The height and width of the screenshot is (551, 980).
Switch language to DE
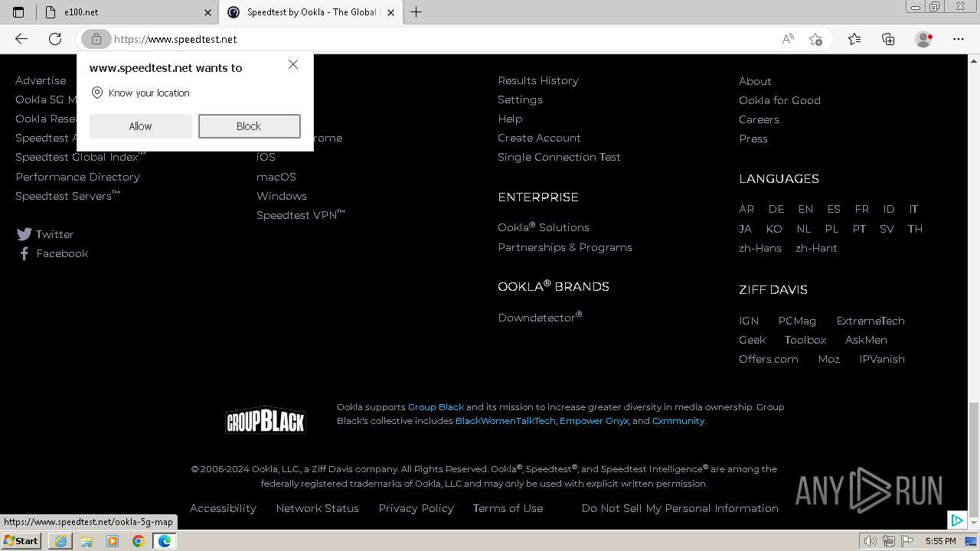[x=776, y=209]
